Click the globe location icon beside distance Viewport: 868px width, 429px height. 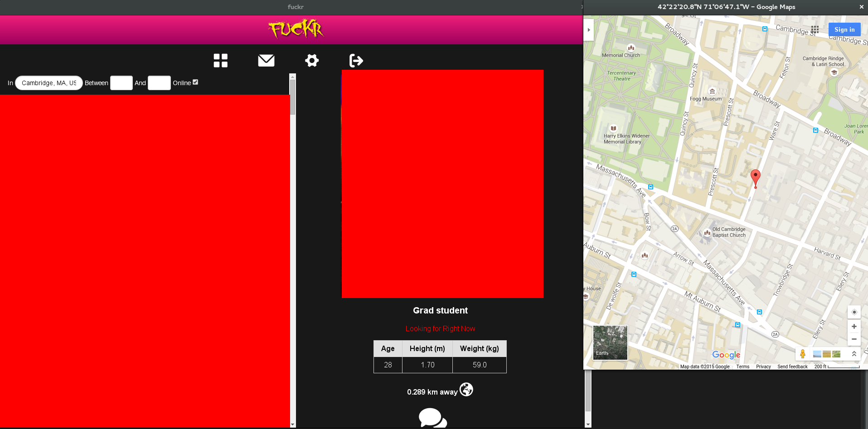466,389
